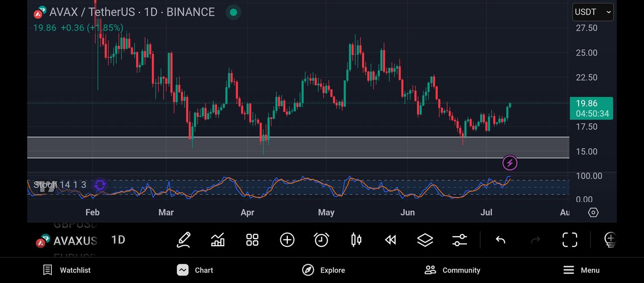Enter fullscreen mode with corners icon
The width and height of the screenshot is (644, 283).
[x=570, y=240]
